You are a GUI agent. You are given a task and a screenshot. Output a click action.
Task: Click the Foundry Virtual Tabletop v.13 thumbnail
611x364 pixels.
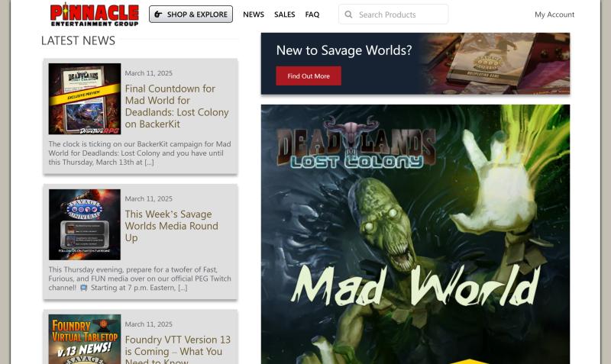[85, 339]
